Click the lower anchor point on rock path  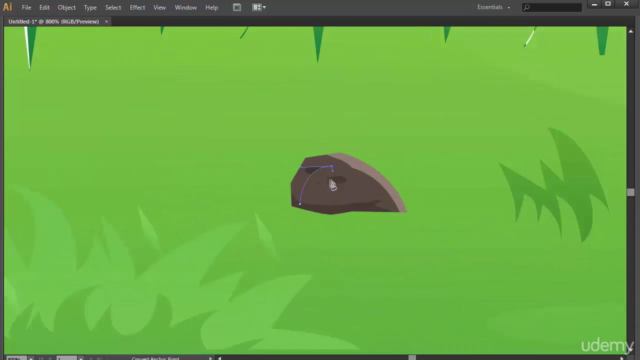[300, 204]
